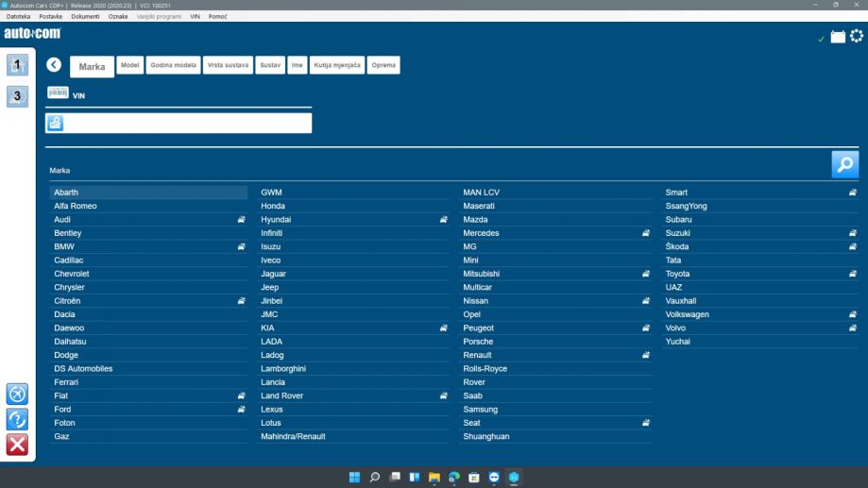Open Windows Start button in taskbar
This screenshot has height=488, width=868.
[355, 477]
